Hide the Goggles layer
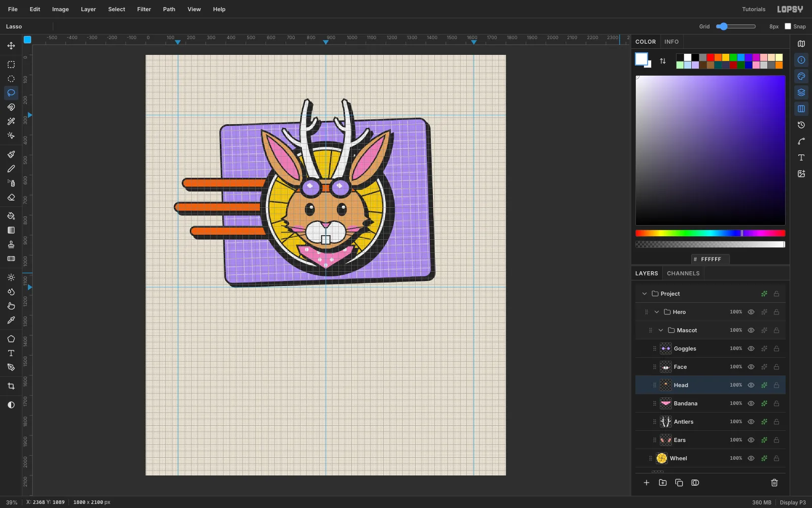The width and height of the screenshot is (812, 508). pyautogui.click(x=751, y=348)
